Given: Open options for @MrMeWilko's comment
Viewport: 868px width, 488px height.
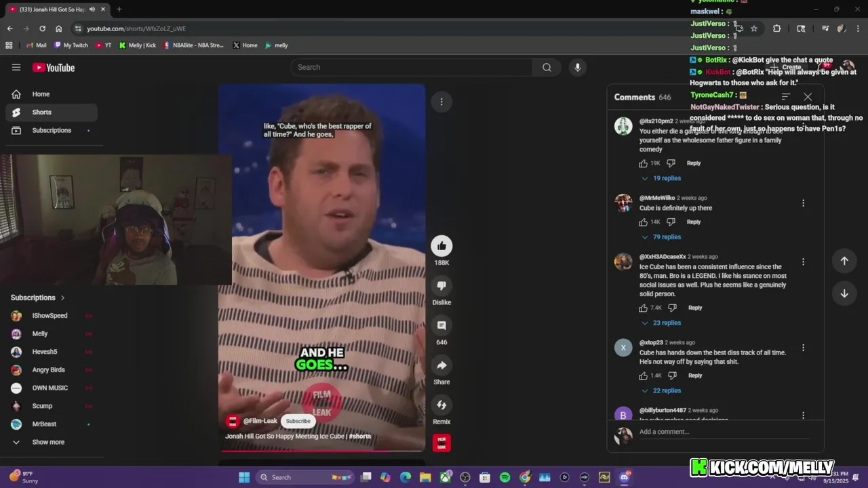Looking at the screenshot, I should pyautogui.click(x=803, y=203).
